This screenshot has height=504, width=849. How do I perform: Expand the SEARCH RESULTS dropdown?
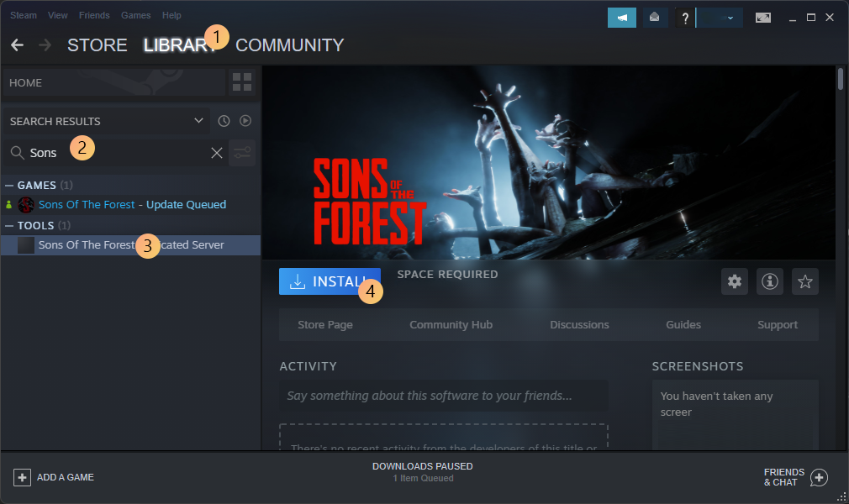pos(198,121)
